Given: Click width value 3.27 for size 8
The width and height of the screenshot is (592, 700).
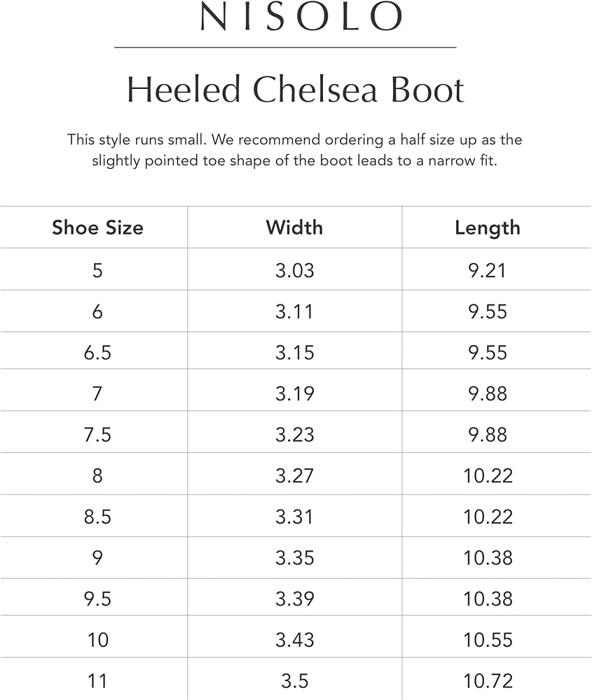Looking at the screenshot, I should tap(294, 476).
